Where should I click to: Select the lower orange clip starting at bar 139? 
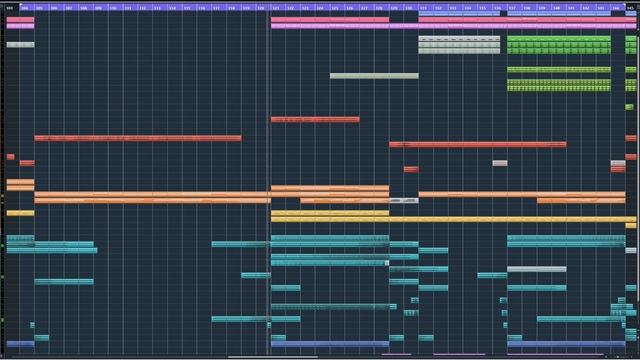(x=581, y=200)
